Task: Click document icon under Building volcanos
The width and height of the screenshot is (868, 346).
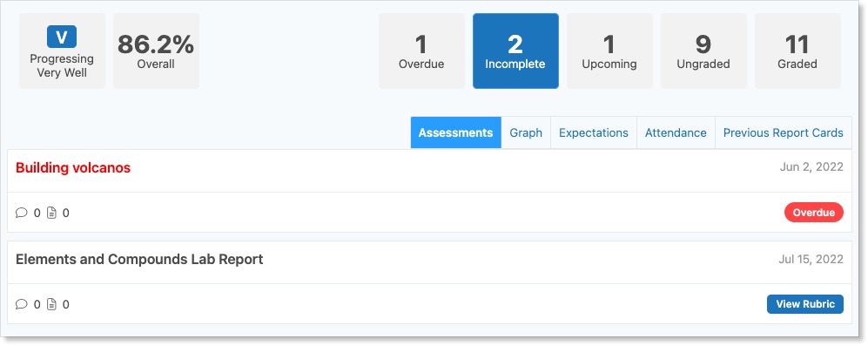Action: point(51,213)
